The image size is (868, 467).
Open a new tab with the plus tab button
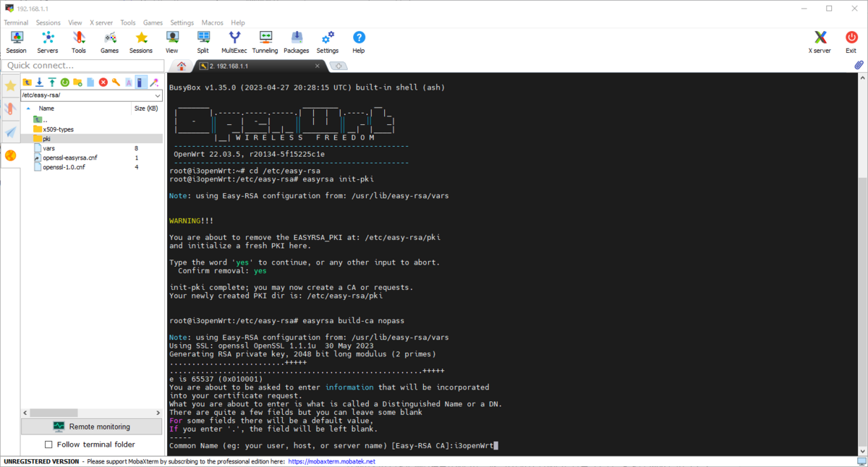pos(338,66)
